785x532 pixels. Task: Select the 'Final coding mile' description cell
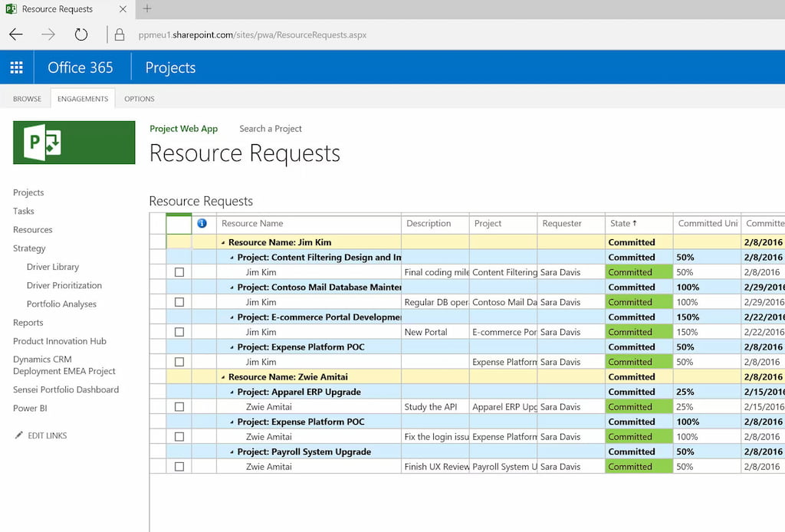435,272
